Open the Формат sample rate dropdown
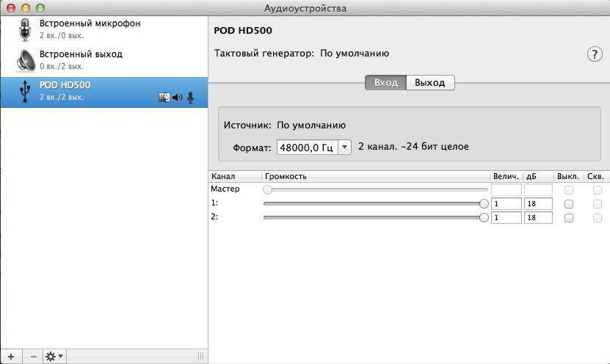The image size is (610, 364). (x=314, y=148)
